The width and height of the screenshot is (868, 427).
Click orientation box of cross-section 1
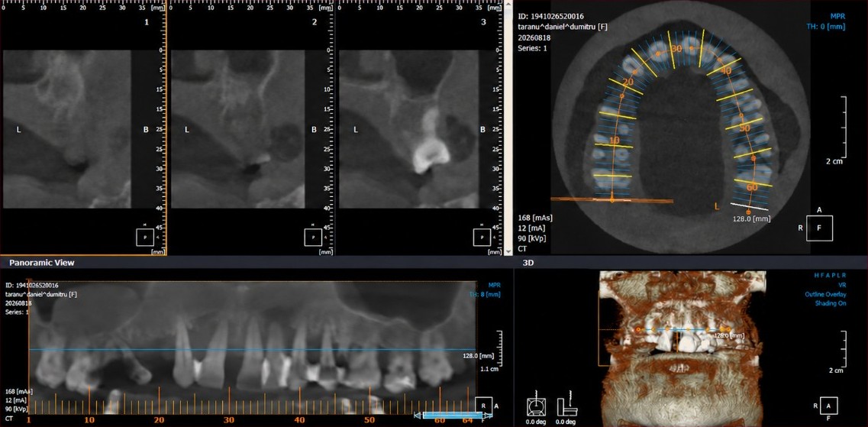144,238
